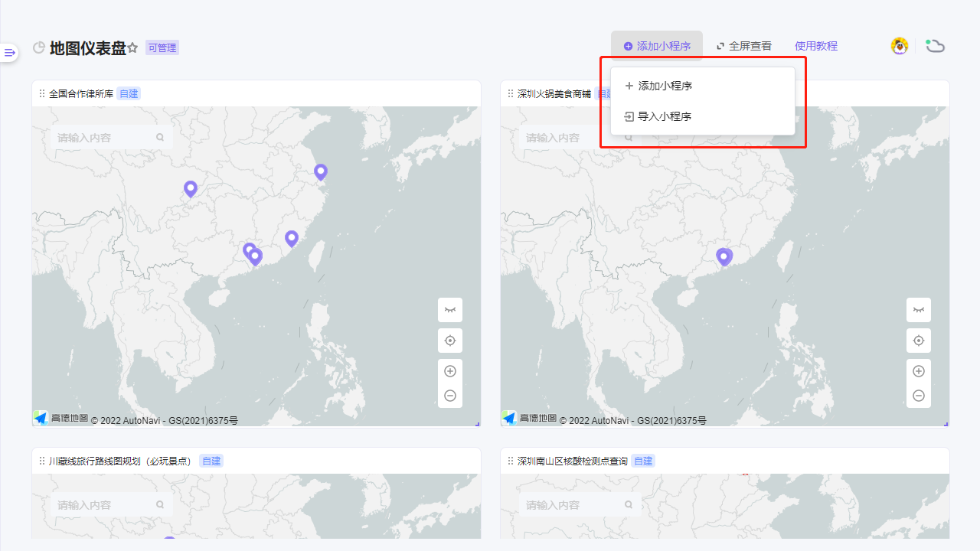This screenshot has height=551, width=980.
Task: Open the user avatar in the top bar
Action: click(x=899, y=46)
